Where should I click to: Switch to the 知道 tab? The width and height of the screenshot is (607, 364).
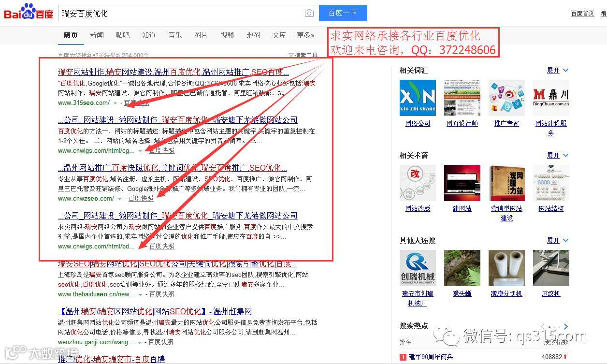[149, 35]
